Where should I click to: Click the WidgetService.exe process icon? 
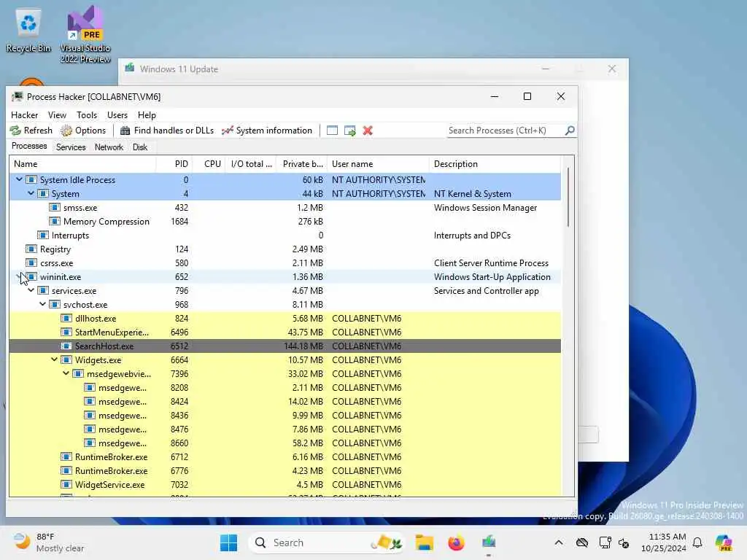coord(66,484)
